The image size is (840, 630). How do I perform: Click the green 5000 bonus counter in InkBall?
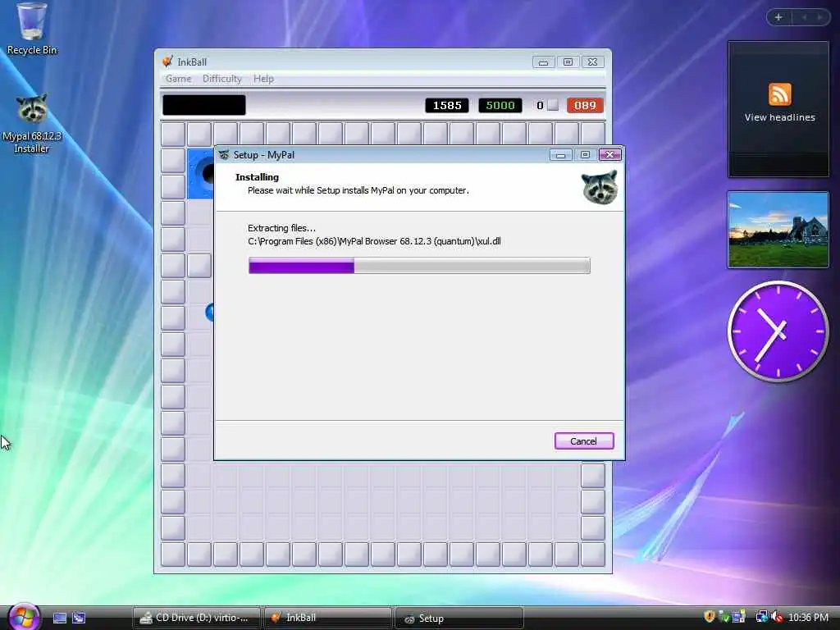500,106
